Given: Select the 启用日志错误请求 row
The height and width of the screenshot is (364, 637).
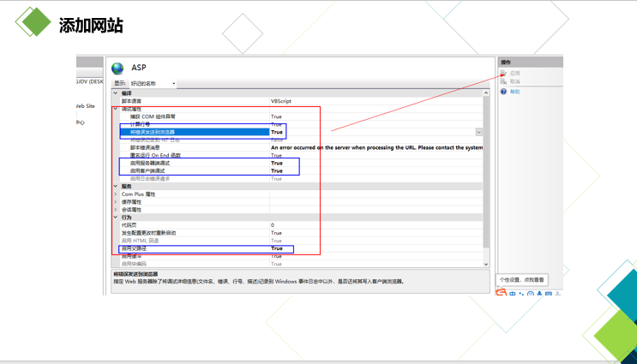Looking at the screenshot, I should coord(301,178).
